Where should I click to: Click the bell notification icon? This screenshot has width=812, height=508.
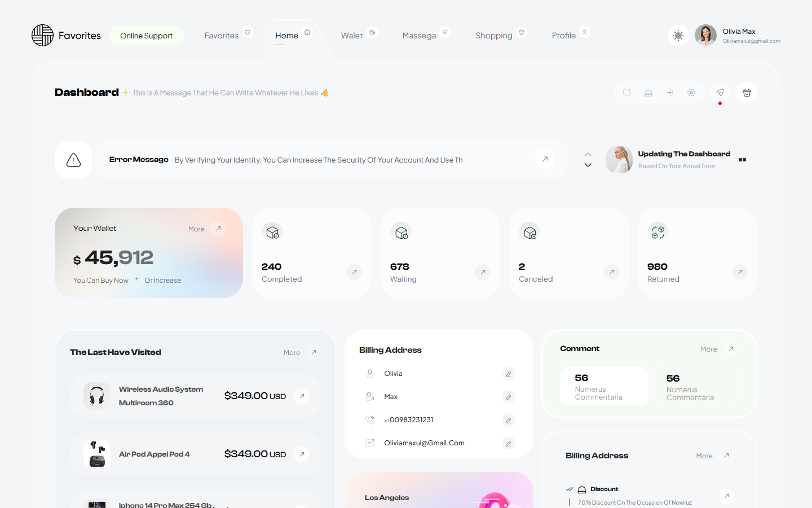648,93
